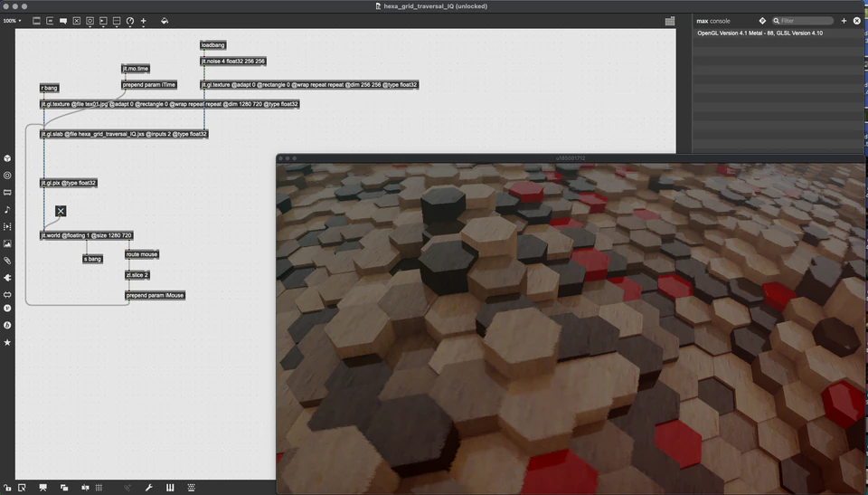The image size is (868, 495).
Task: Open the number box toolbar palette
Action: tap(103, 21)
